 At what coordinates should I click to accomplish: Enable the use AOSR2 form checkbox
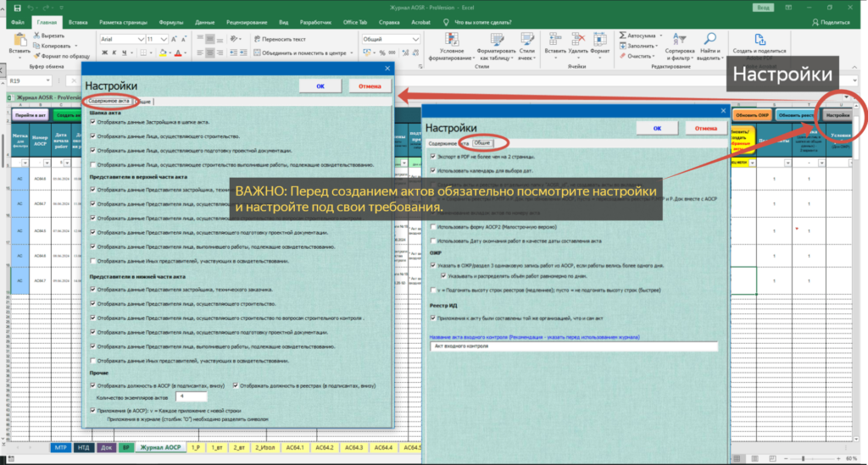(x=433, y=227)
